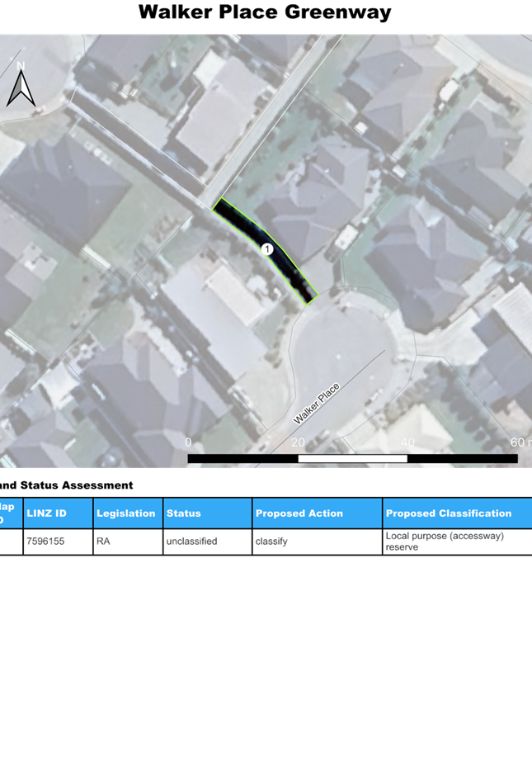Click the LINZ ID column header

point(58,513)
